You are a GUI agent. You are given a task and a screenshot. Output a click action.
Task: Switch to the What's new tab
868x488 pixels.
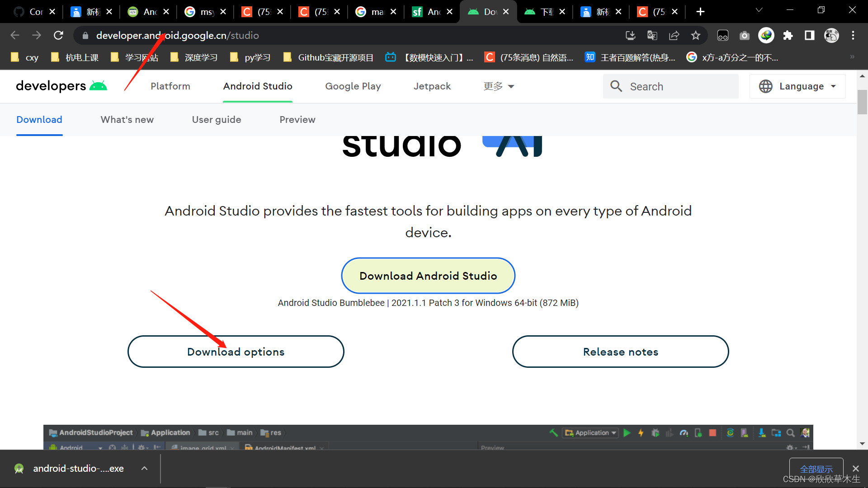click(x=127, y=120)
